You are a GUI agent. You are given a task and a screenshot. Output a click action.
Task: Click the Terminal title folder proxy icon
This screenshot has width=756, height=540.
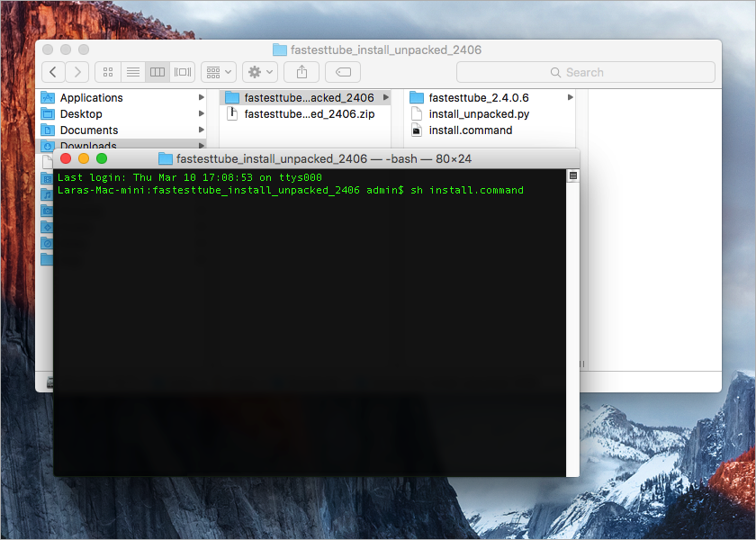[x=166, y=158]
